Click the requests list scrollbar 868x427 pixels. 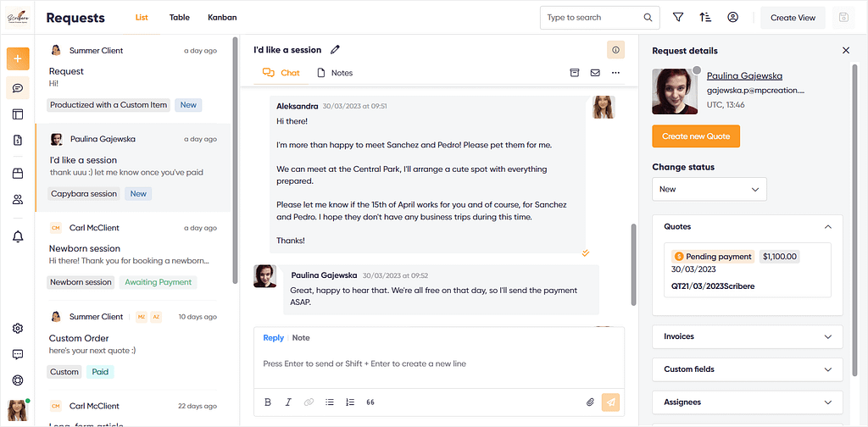click(x=236, y=160)
